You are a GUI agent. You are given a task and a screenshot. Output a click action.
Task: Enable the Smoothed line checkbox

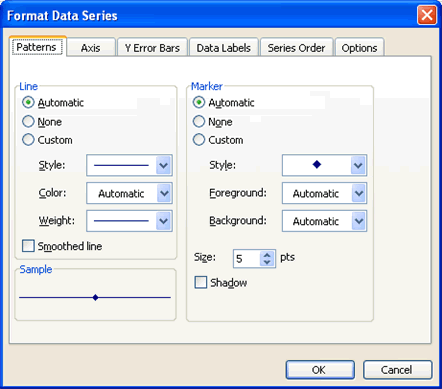pos(28,246)
